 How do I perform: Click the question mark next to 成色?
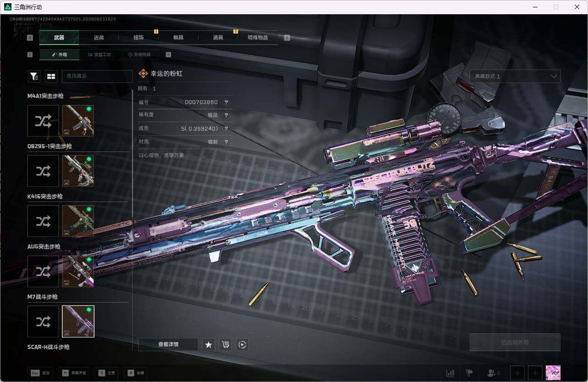pyautogui.click(x=226, y=129)
